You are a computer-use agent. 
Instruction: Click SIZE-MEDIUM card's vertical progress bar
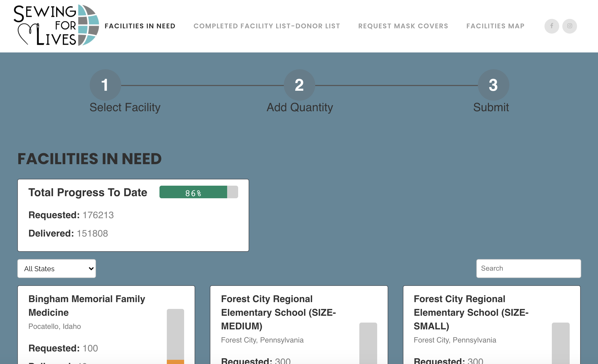pyautogui.click(x=368, y=343)
